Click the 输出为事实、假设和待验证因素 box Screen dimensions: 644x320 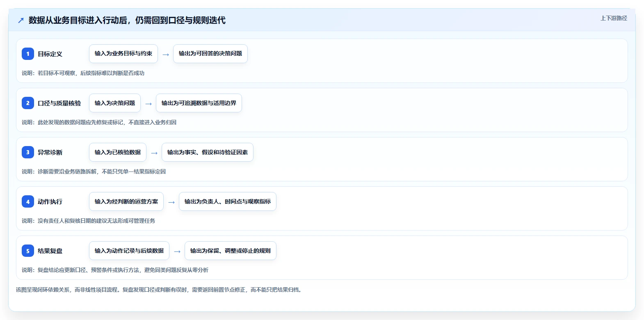coord(208,152)
